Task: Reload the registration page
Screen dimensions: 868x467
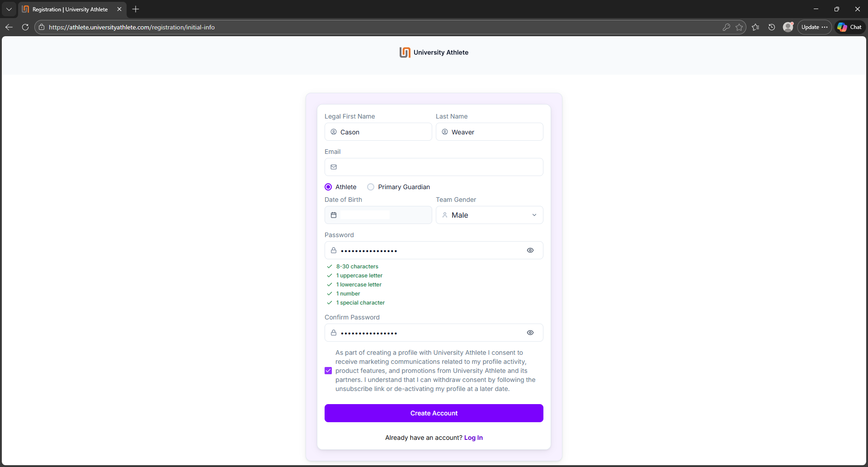Action: [25, 27]
